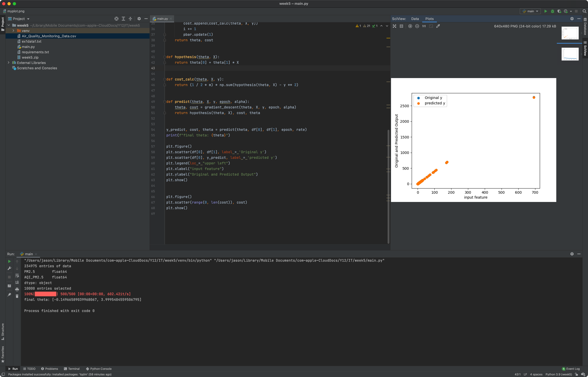Start debugging with the green bug icon

point(553,11)
